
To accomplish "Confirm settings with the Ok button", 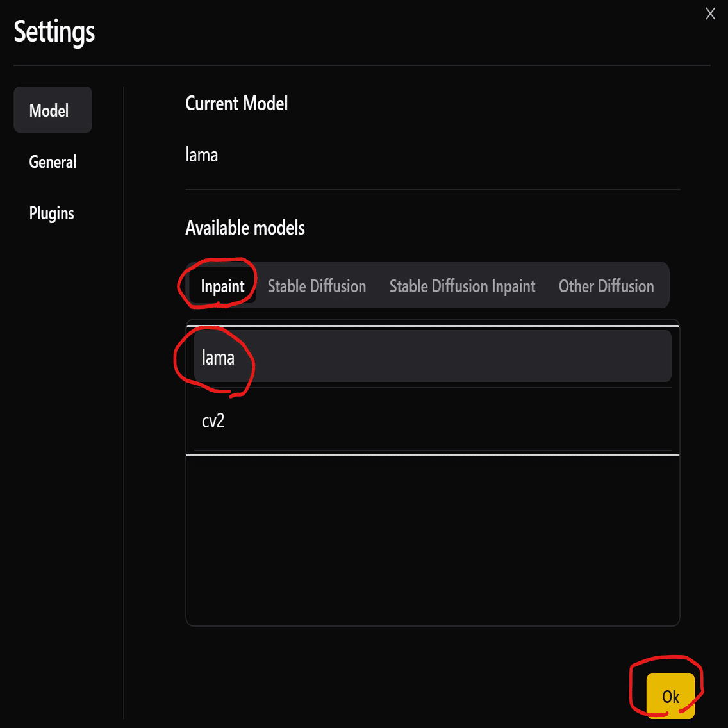I will tap(670, 696).
